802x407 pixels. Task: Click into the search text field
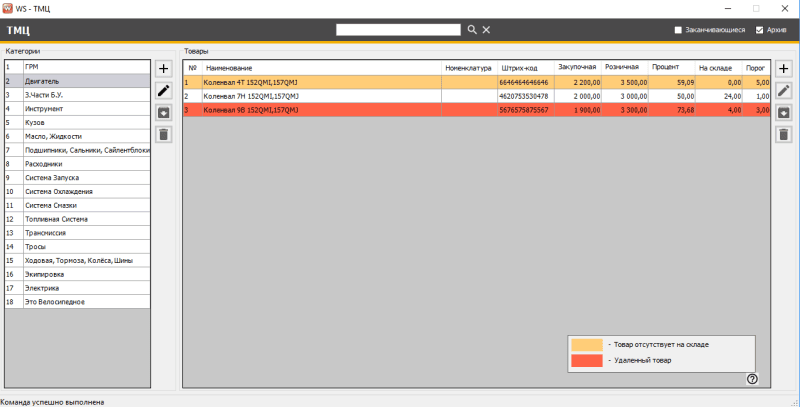click(x=400, y=30)
